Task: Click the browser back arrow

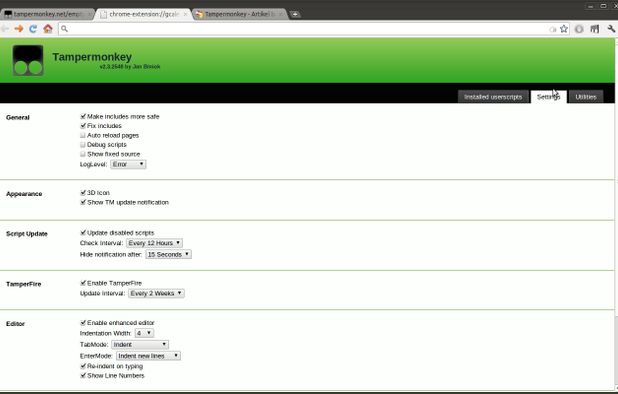Action: [5, 29]
